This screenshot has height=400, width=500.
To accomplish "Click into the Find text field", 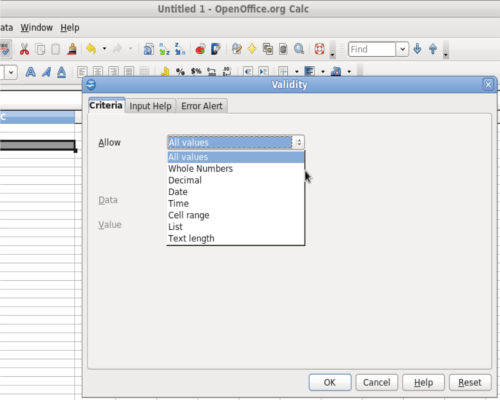I will tap(372, 49).
